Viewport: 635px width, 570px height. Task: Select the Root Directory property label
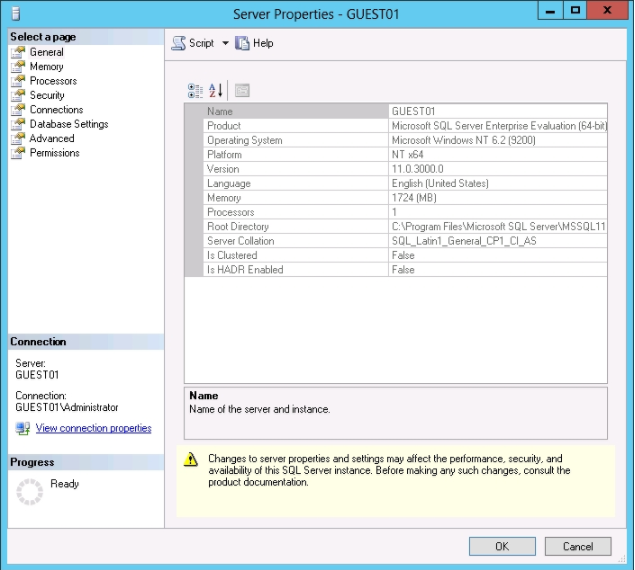pyautogui.click(x=238, y=226)
